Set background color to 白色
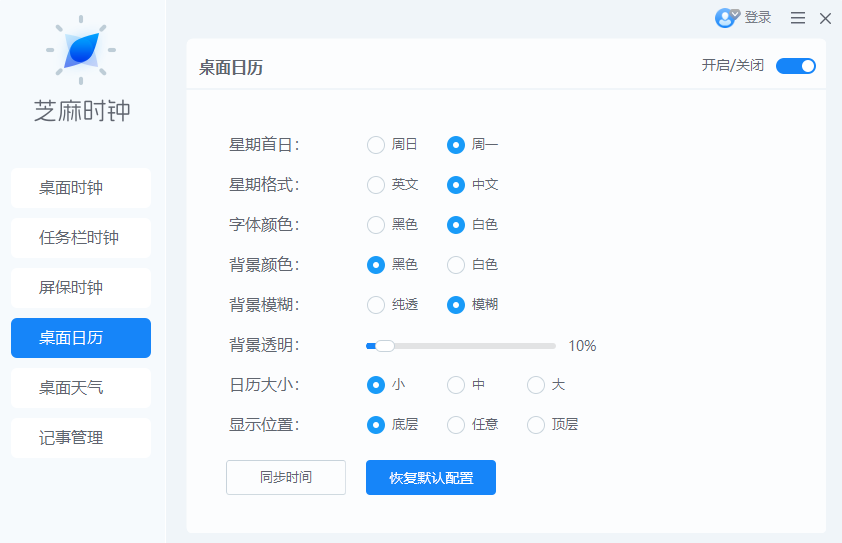842x543 pixels. point(456,265)
